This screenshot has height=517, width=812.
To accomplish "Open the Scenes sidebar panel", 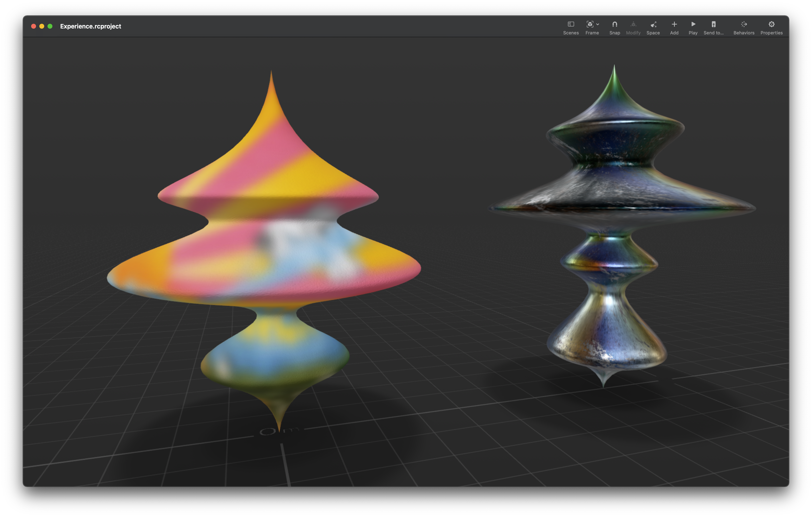I will tap(571, 28).
